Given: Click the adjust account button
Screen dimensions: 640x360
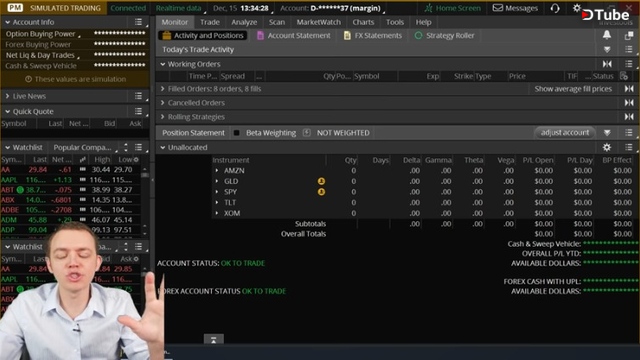Looking at the screenshot, I should 564,132.
